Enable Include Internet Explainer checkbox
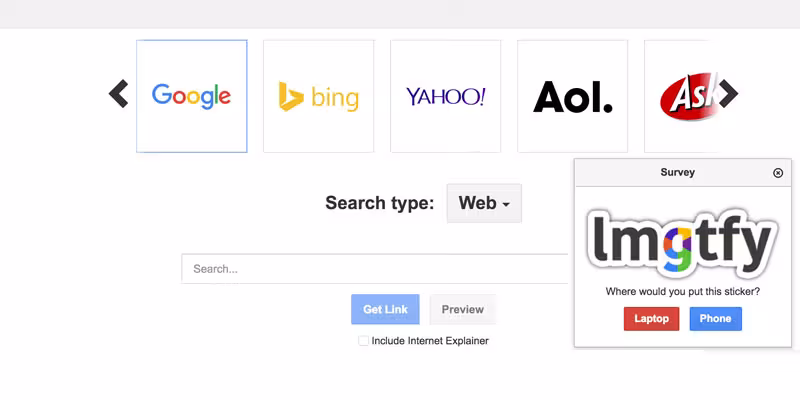Image resolution: width=800 pixels, height=400 pixels. pyautogui.click(x=364, y=341)
